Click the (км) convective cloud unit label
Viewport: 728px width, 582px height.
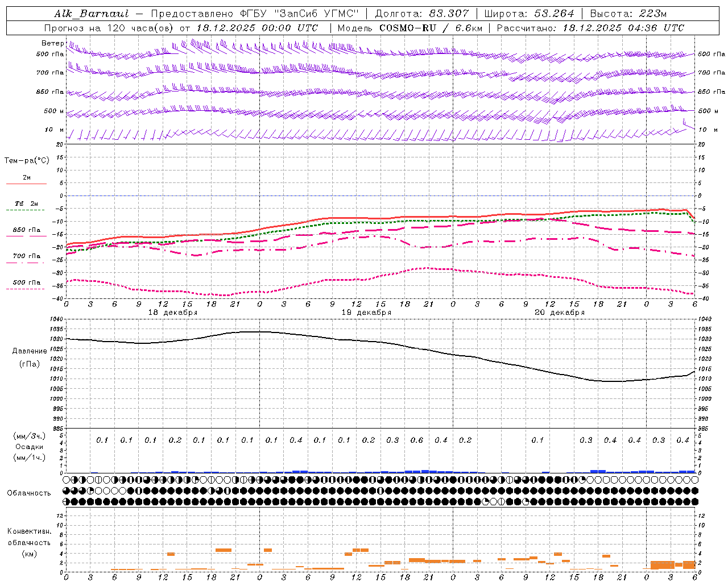[30, 553]
